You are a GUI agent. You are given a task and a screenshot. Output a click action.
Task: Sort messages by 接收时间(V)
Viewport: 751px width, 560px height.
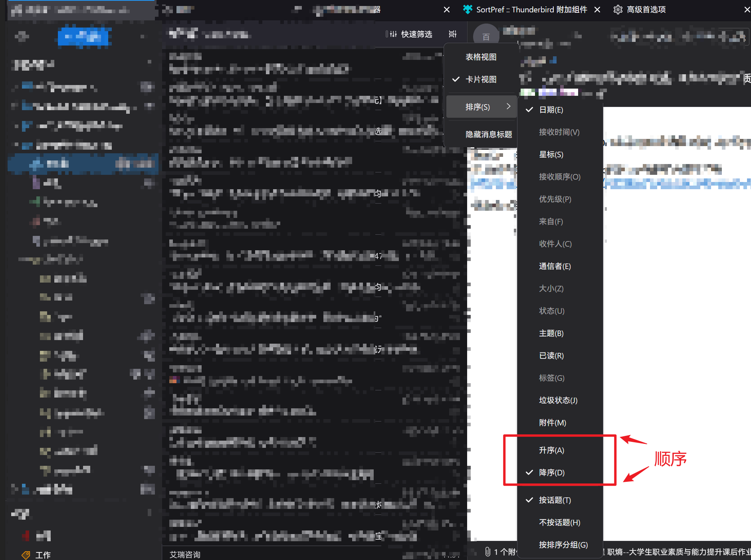(x=559, y=132)
